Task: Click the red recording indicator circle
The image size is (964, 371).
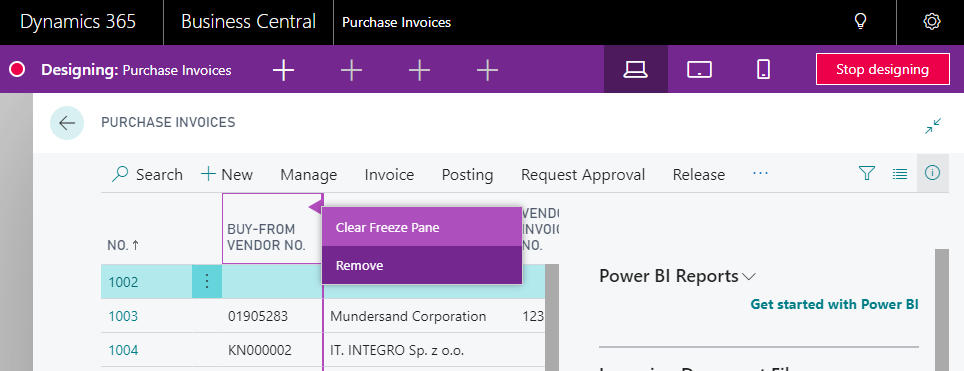Action: tap(17, 70)
